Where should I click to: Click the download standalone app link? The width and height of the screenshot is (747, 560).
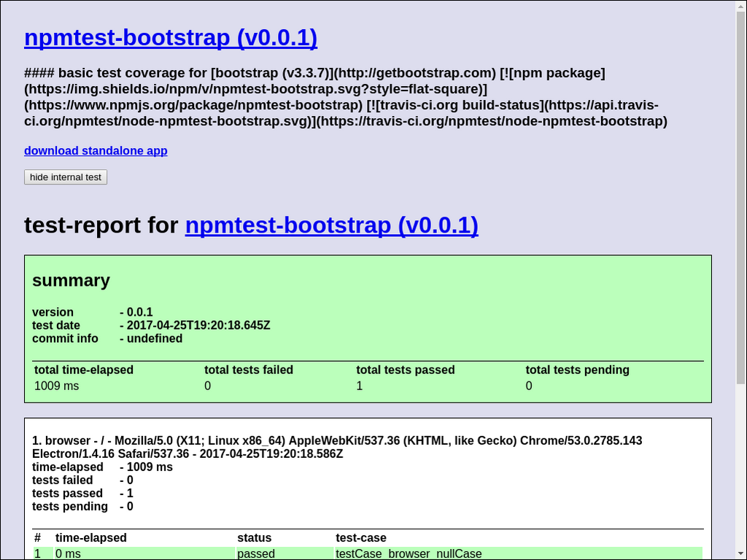pos(96,151)
